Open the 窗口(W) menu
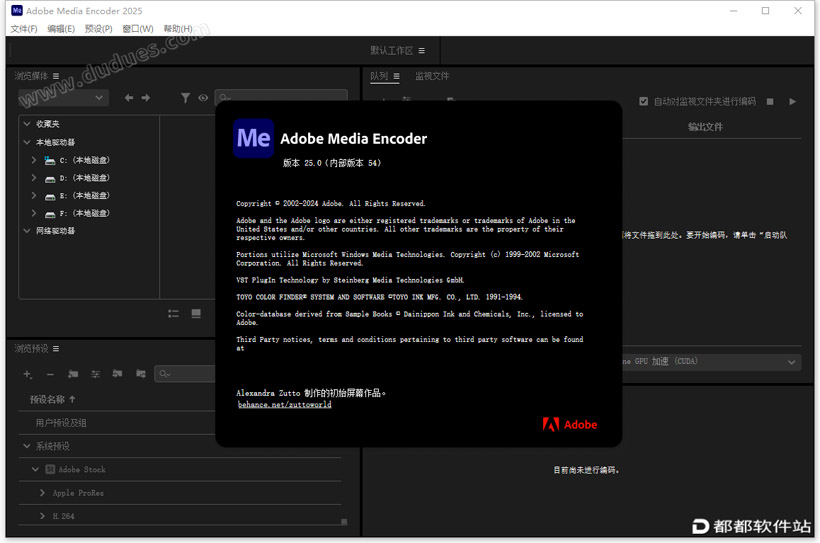 click(138, 29)
